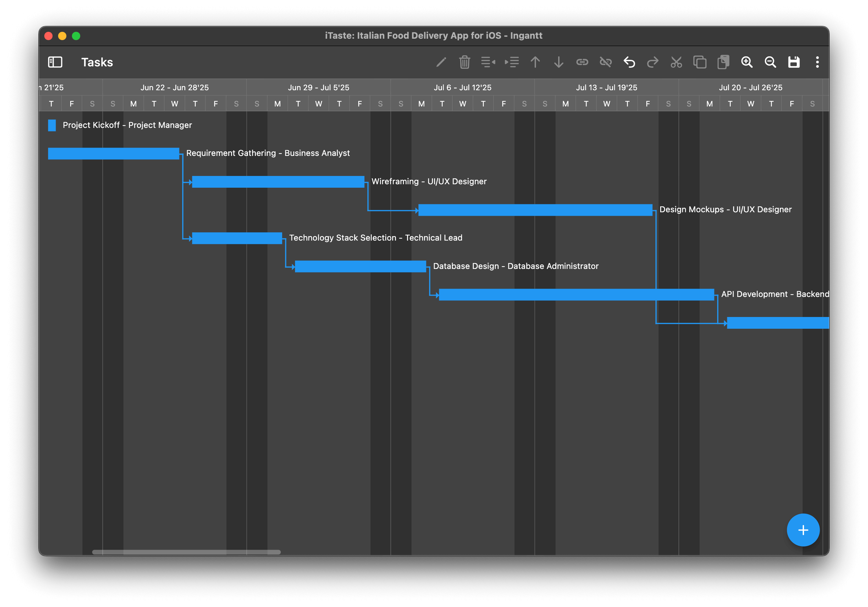Viewport: 868px width, 607px height.
Task: Click the Jun 29 - Jul 5'25 week header
Action: click(x=319, y=87)
